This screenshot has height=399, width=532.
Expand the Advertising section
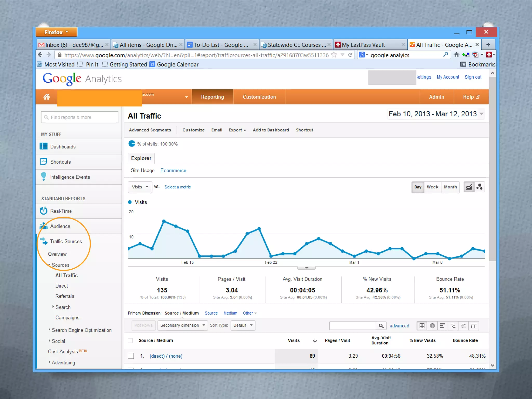pos(49,362)
